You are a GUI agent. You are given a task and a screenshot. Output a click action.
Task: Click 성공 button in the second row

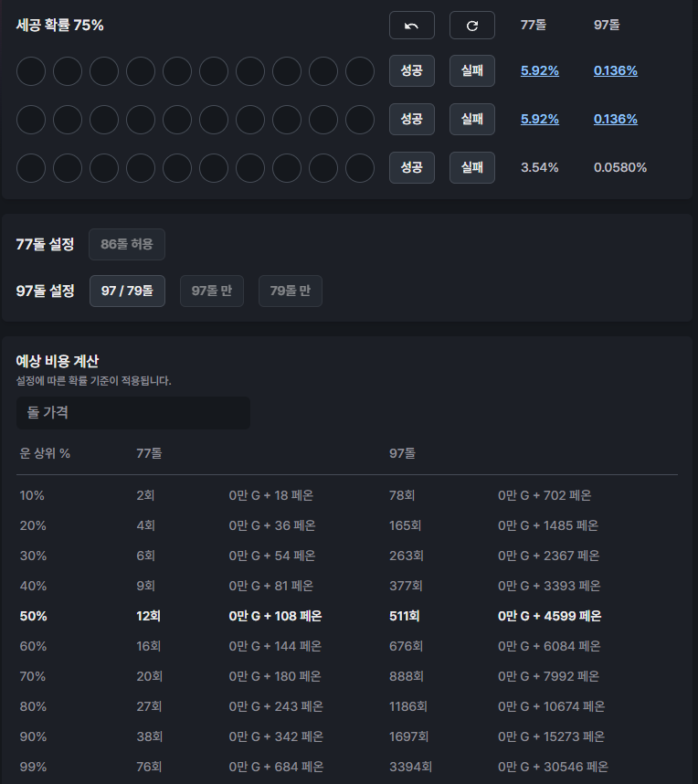pyautogui.click(x=411, y=119)
